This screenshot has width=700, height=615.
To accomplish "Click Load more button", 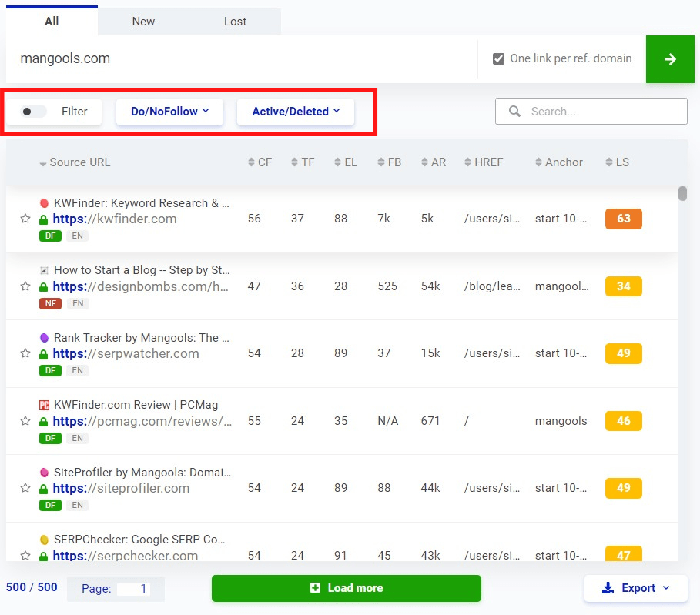I will [347, 588].
